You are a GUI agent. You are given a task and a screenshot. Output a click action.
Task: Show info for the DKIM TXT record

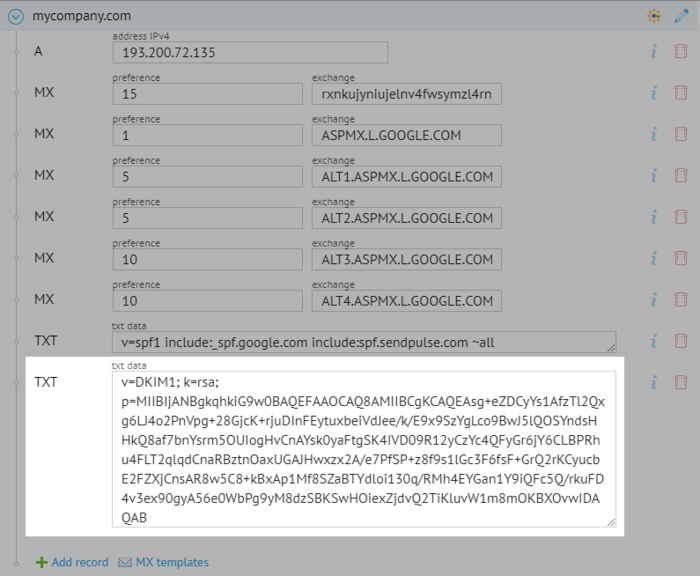point(654,382)
